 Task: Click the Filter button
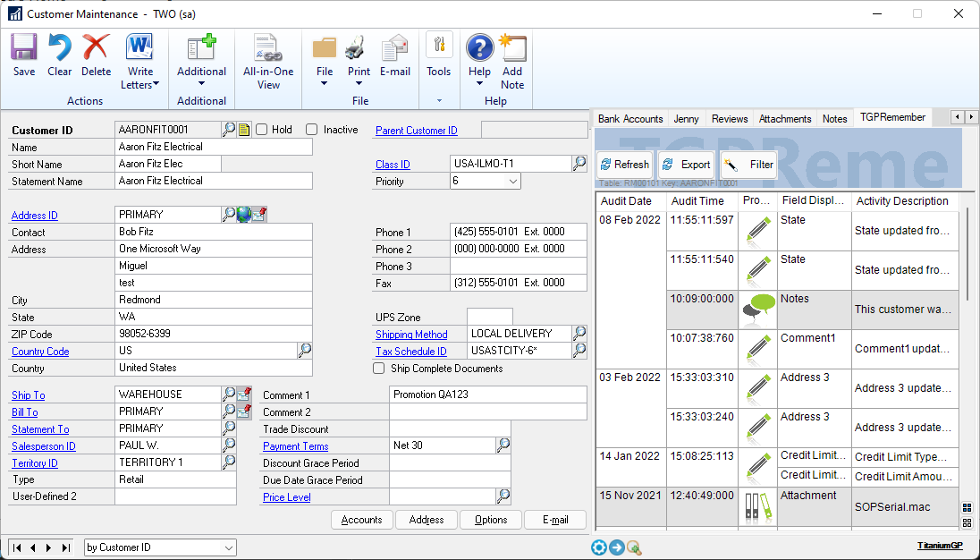pyautogui.click(x=748, y=165)
